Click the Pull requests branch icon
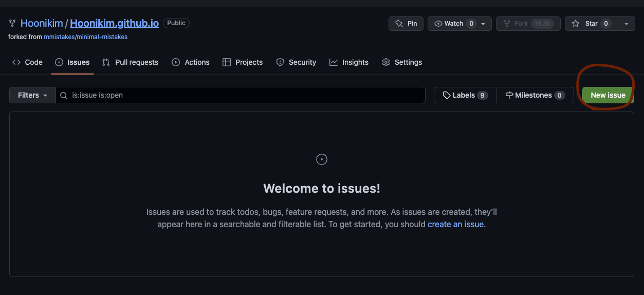644x295 pixels. click(x=106, y=62)
